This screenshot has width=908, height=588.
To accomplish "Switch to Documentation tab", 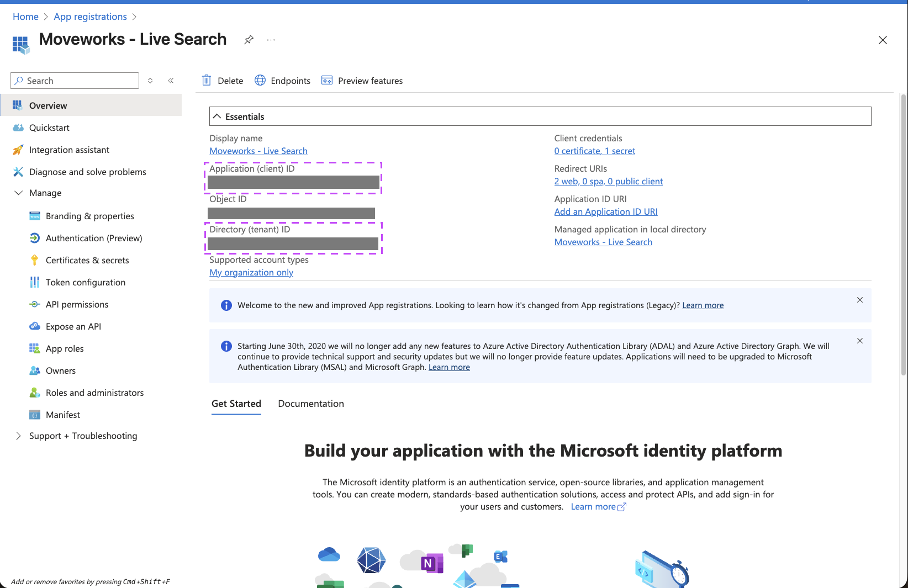I will [x=311, y=404].
